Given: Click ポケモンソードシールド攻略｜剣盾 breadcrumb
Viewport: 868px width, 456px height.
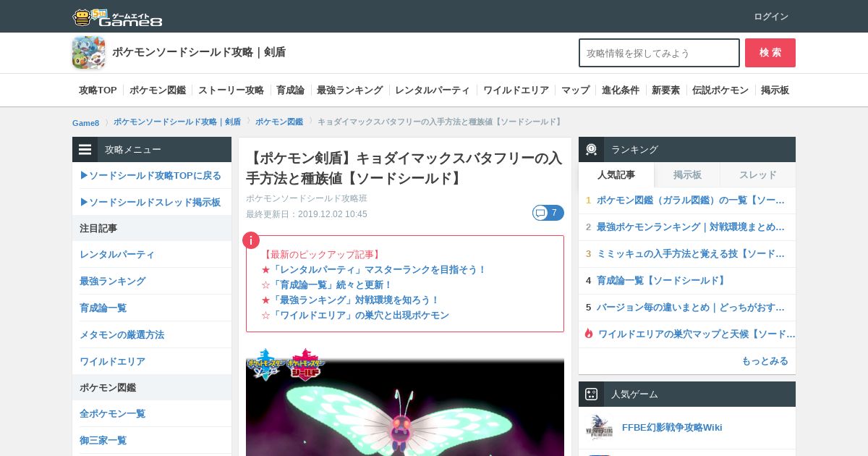Looking at the screenshot, I should tap(177, 122).
